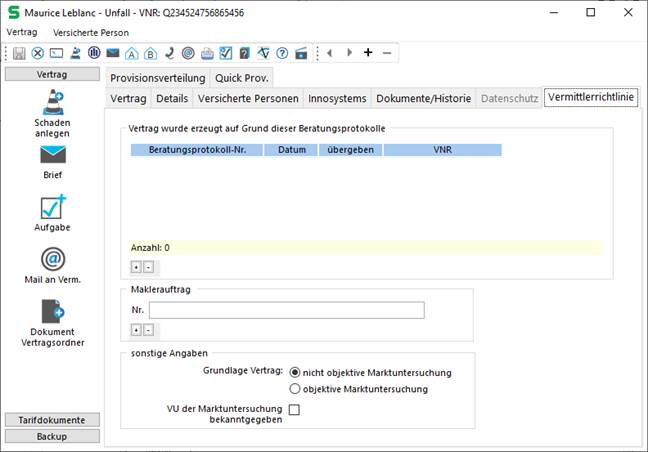Click the minus icon in the toolbar
Screen dimensions: 648x452
(387, 53)
